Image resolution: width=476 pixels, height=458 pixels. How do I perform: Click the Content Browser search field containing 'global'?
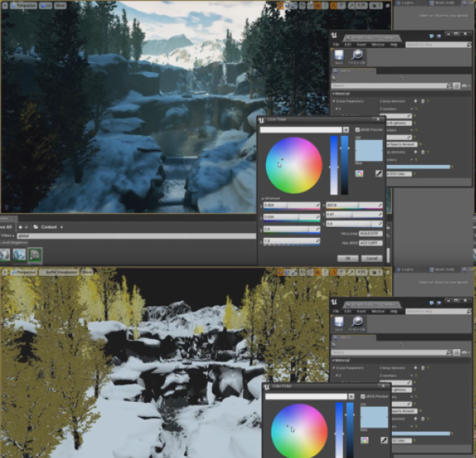coord(137,236)
